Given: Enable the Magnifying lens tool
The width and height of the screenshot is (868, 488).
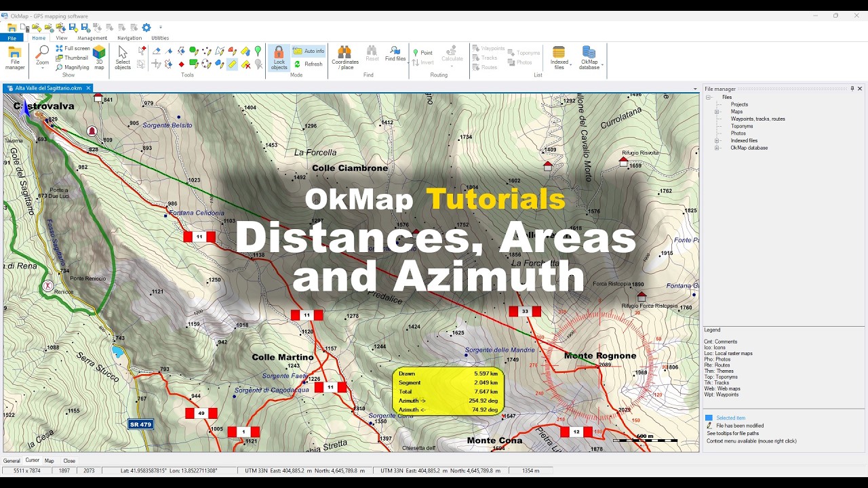Looking at the screenshot, I should tap(73, 67).
